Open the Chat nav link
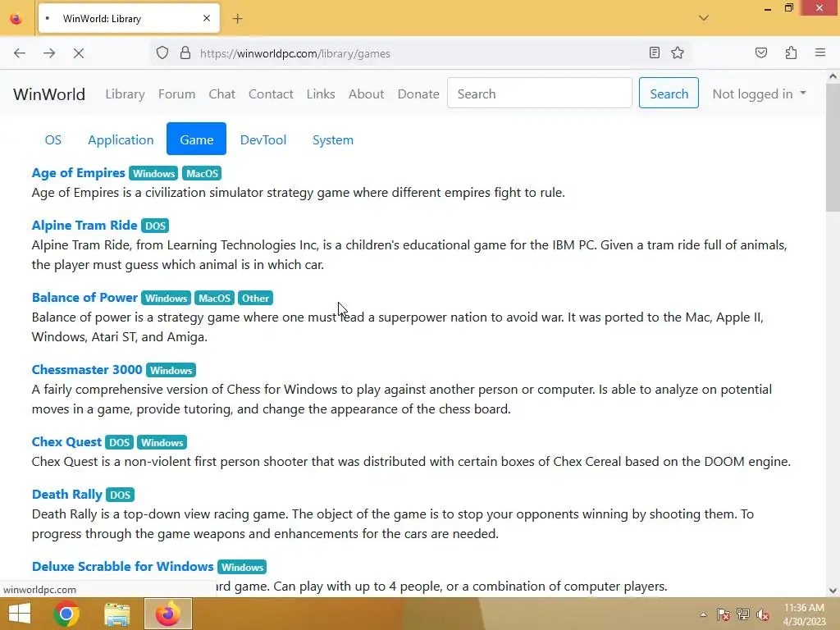The height and width of the screenshot is (630, 840). point(221,94)
